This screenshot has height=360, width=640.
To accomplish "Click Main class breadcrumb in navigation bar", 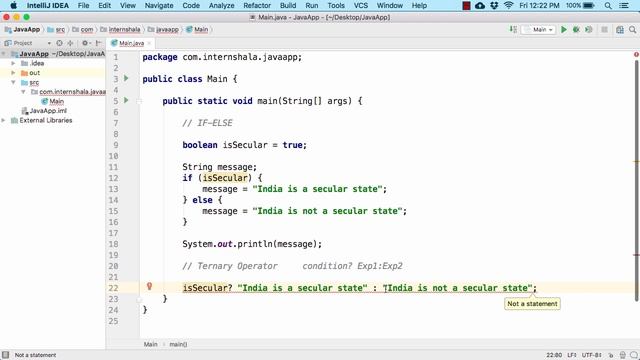I will (197, 29).
